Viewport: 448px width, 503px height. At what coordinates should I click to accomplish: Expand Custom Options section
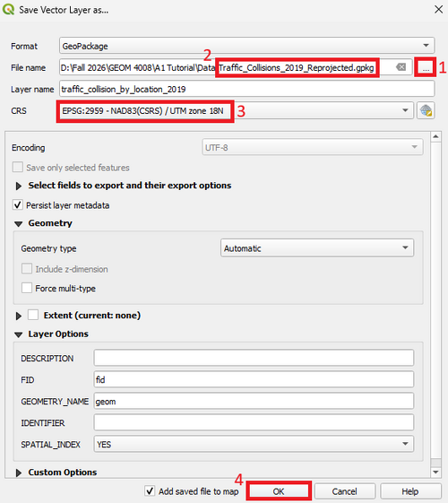pos(19,473)
